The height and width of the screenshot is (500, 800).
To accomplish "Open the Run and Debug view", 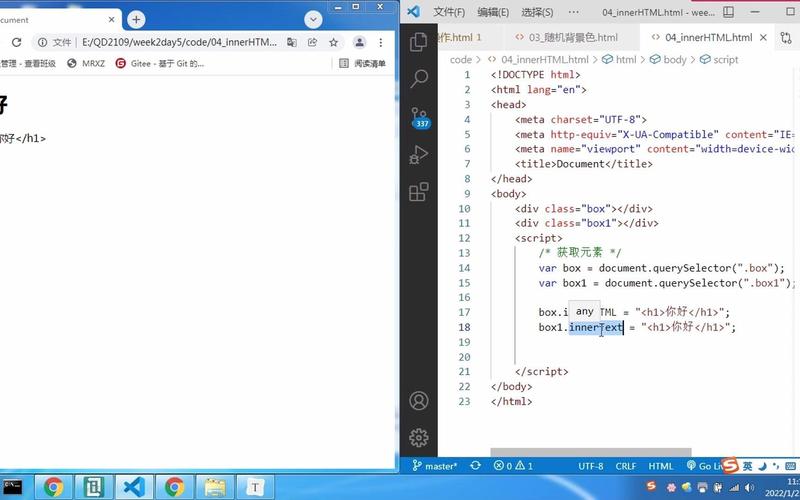I will pos(419,155).
